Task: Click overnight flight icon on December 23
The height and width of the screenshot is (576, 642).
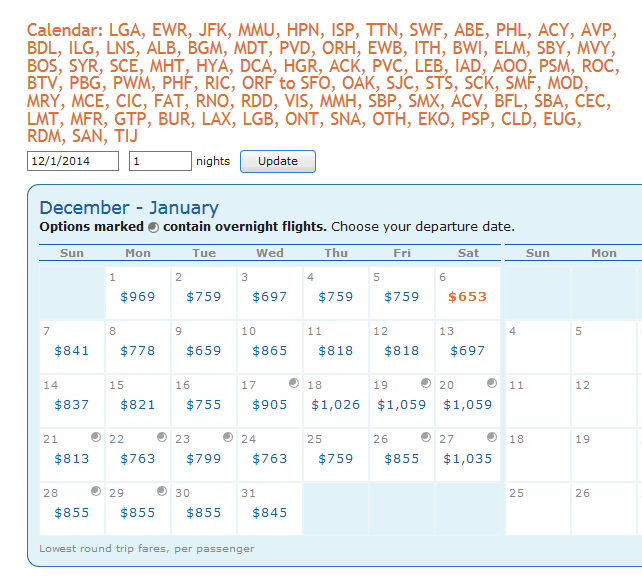Action: pos(227,437)
